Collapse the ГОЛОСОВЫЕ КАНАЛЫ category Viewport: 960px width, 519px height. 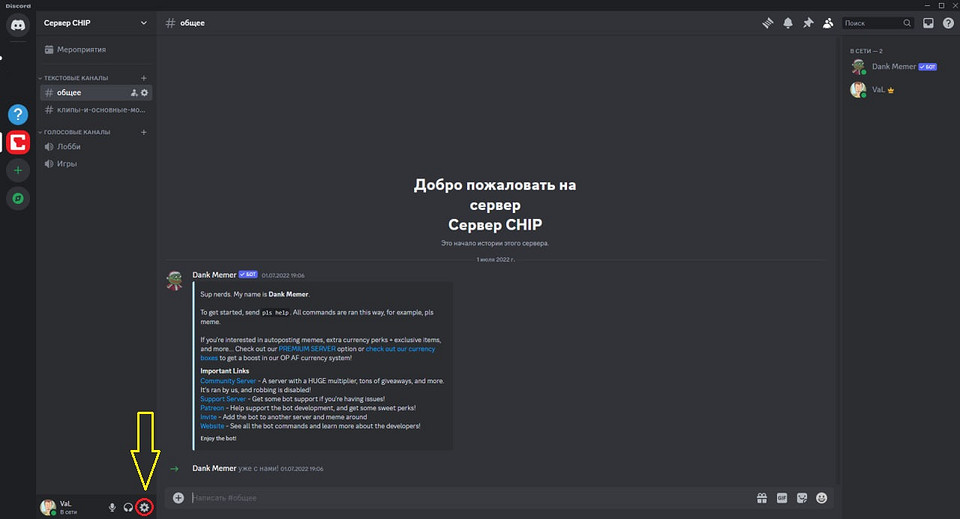pos(76,132)
